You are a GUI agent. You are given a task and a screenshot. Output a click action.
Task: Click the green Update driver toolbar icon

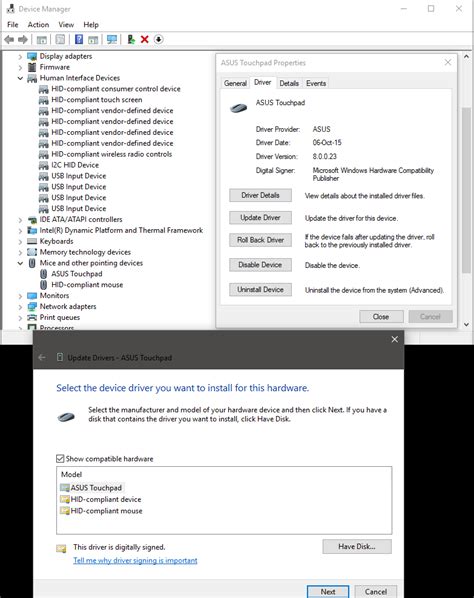pos(131,39)
